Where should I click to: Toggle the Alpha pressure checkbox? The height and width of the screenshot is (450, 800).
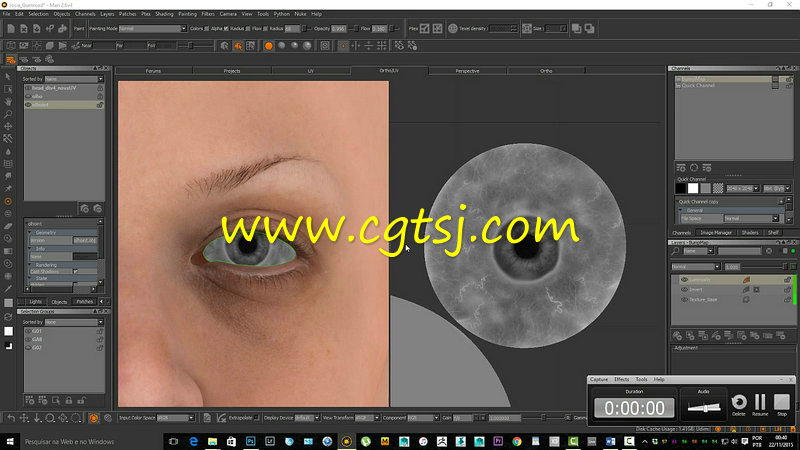[226, 29]
